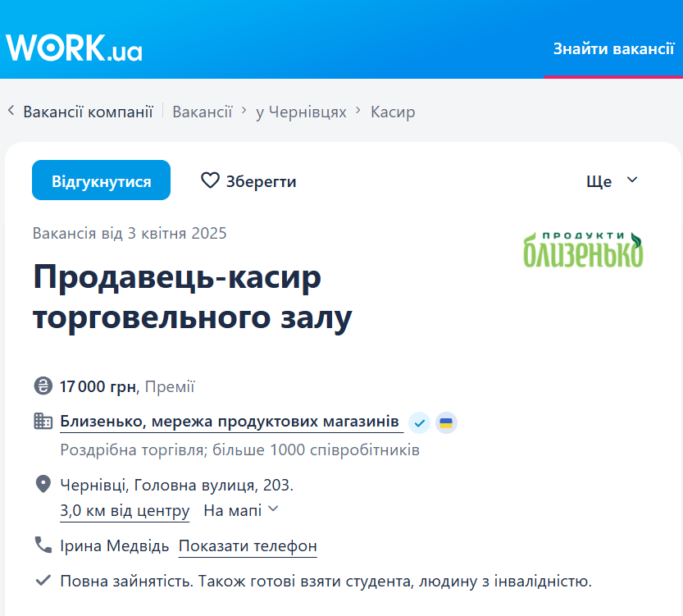Go to Вакансії компанії breadcrumb
This screenshot has width=683, height=616.
pos(88,112)
